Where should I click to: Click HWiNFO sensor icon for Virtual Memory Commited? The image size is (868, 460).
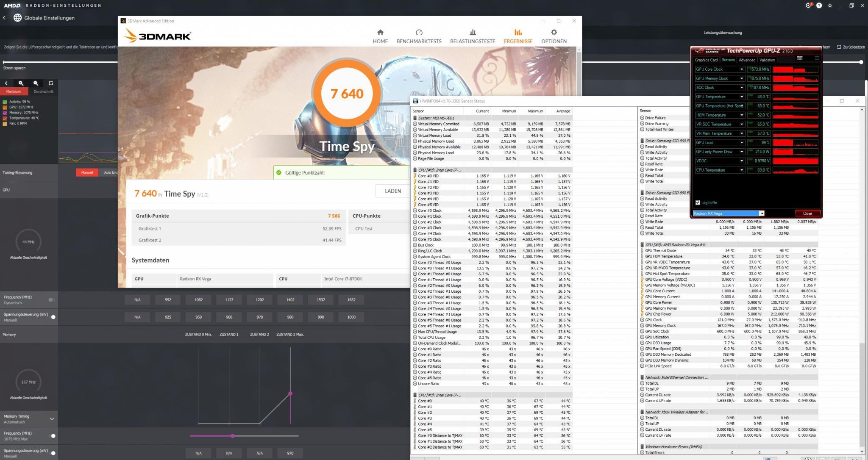coord(415,124)
